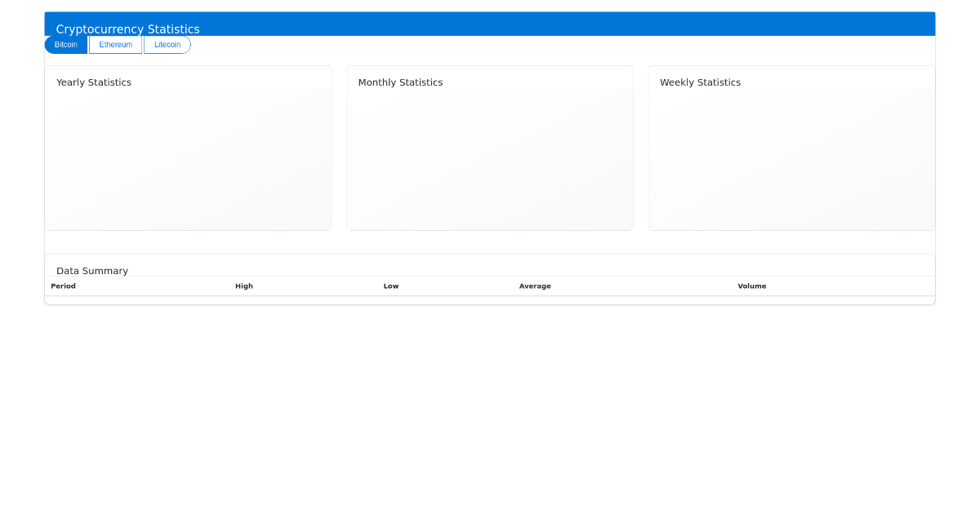Click the active Bitcoin pill button

(65, 44)
